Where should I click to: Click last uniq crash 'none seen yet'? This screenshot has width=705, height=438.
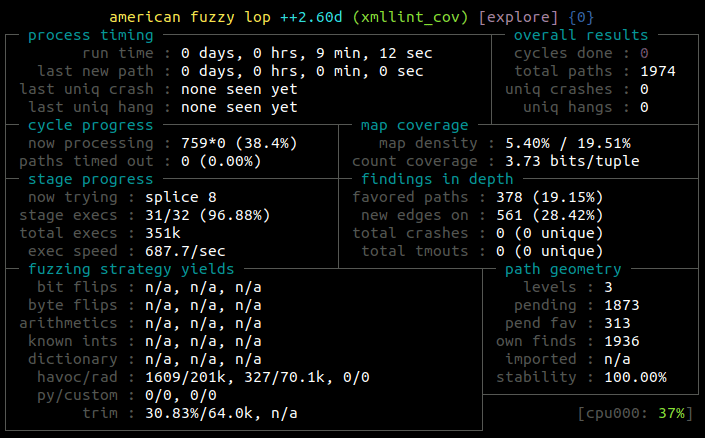[239, 89]
